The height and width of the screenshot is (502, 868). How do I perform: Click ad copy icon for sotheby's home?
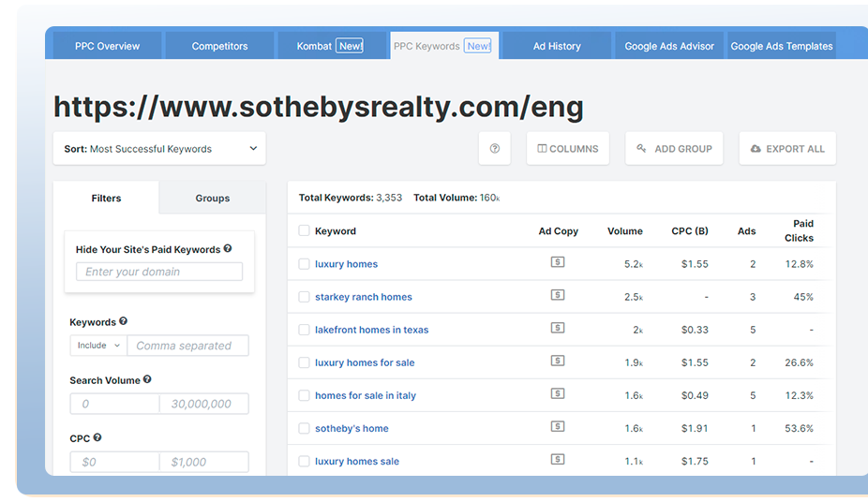pyautogui.click(x=558, y=426)
